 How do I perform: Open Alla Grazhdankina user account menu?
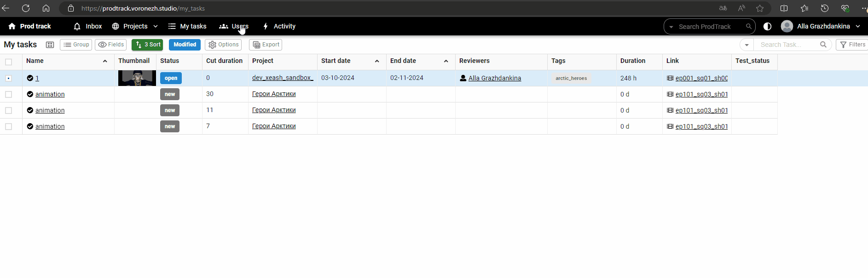pyautogui.click(x=821, y=27)
